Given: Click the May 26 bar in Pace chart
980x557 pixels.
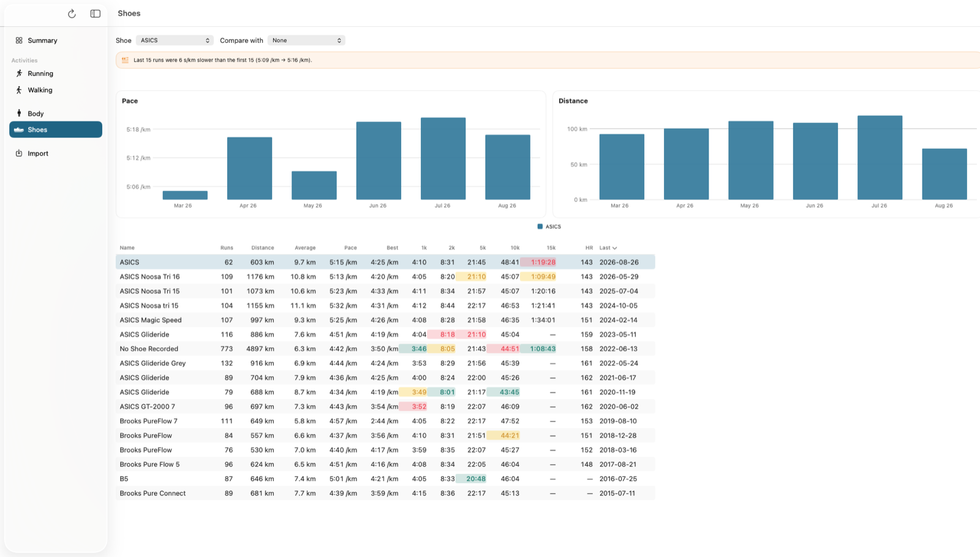Looking at the screenshot, I should pyautogui.click(x=314, y=185).
